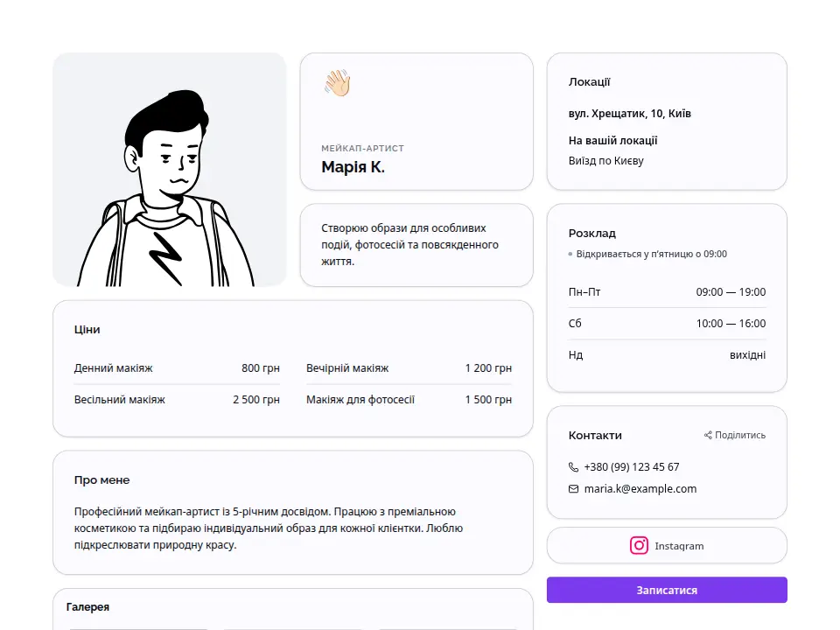Click the name Марія К.
Image resolution: width=840 pixels, height=630 pixels.
353,167
